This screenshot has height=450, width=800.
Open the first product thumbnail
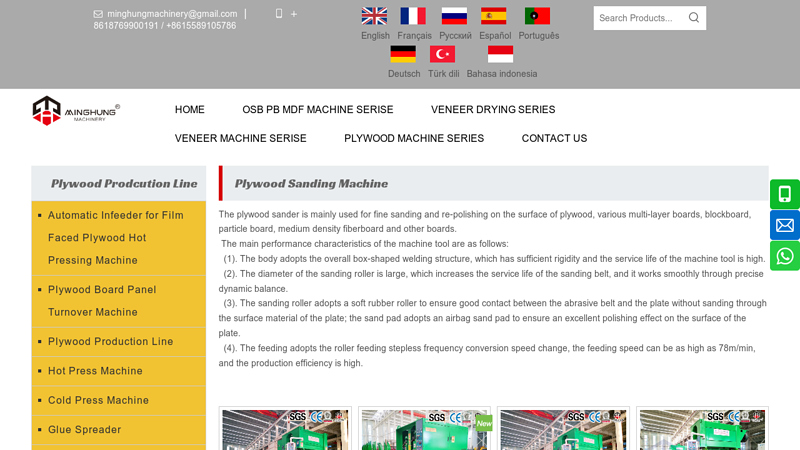(x=285, y=430)
